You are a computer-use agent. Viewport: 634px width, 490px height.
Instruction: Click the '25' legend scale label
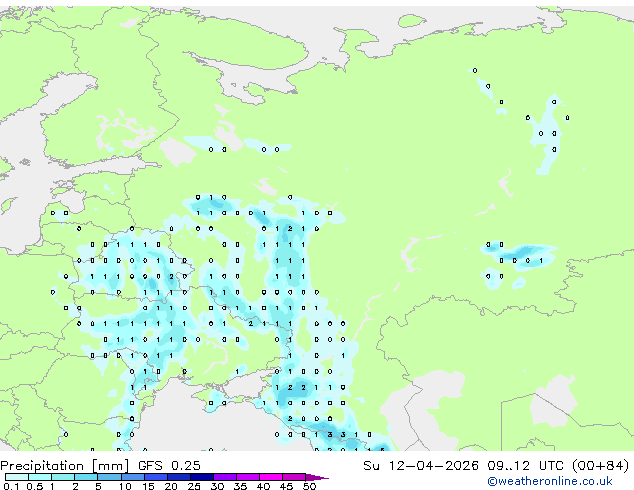pyautogui.click(x=194, y=486)
